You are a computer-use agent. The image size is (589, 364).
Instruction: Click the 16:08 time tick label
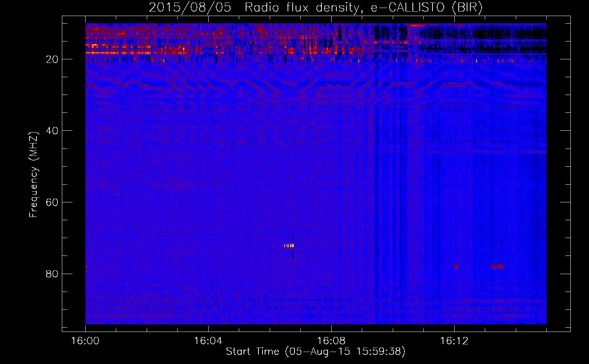coord(331,341)
